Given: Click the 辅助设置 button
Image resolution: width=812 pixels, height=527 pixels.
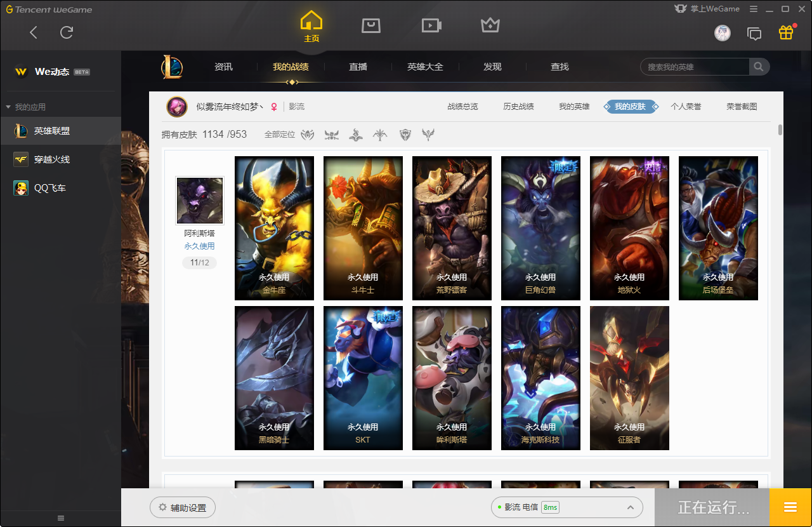Looking at the screenshot, I should [x=183, y=507].
